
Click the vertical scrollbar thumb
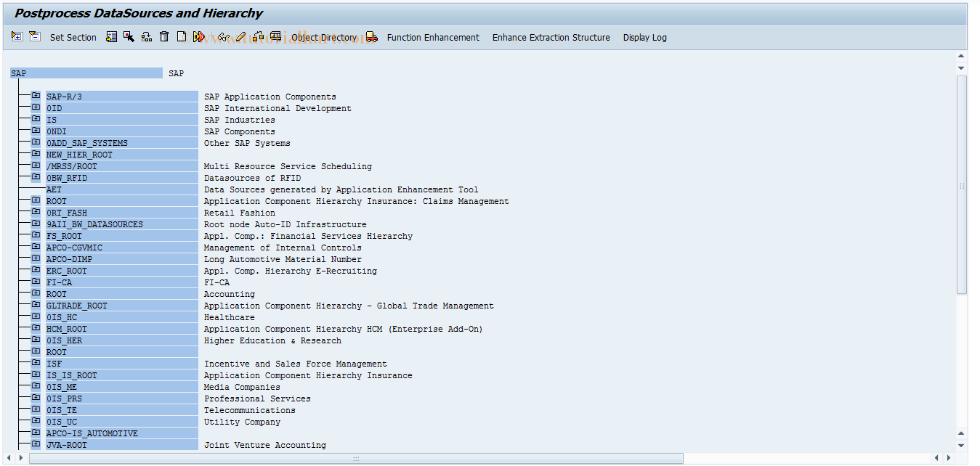[961, 185]
